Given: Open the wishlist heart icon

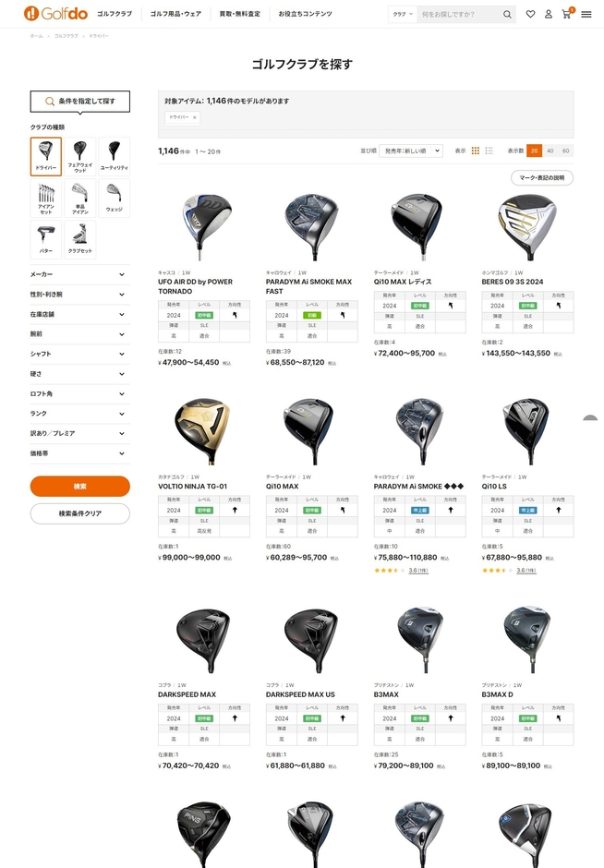Looking at the screenshot, I should click(x=530, y=14).
